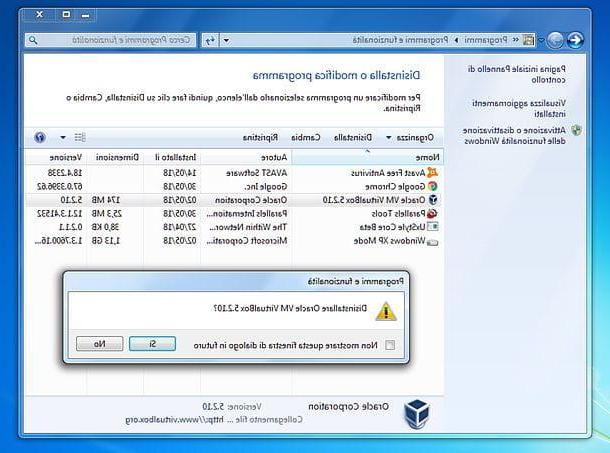Click the shield icon beside Attivazione o disattivazione
The image size is (610, 453).
tap(576, 130)
